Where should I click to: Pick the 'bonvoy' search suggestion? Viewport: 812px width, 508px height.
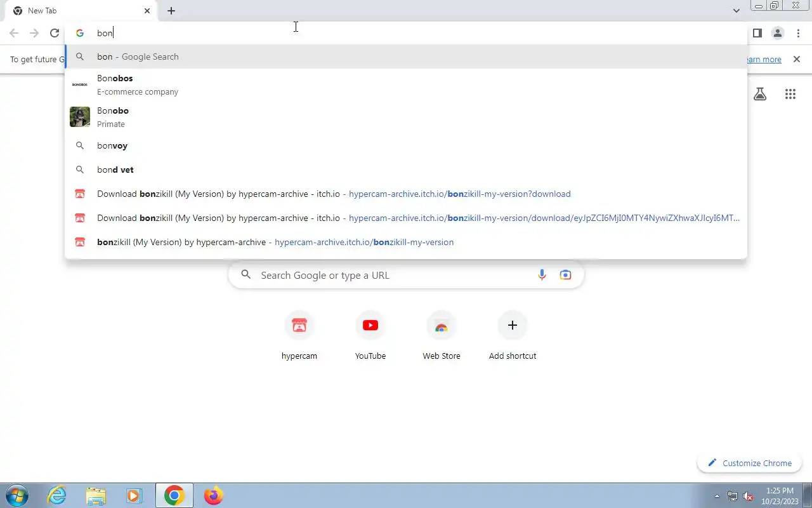406,145
